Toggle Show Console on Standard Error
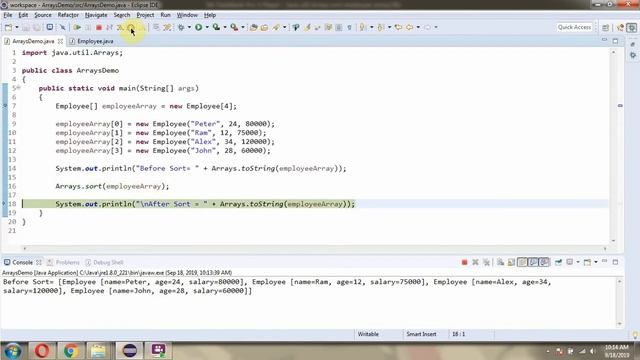This screenshot has width=640, height=360. tap(544, 262)
